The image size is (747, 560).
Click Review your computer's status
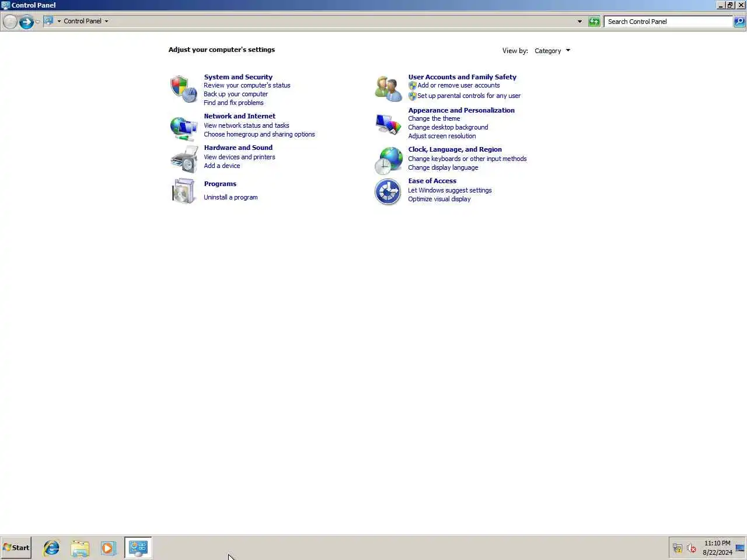coord(247,85)
